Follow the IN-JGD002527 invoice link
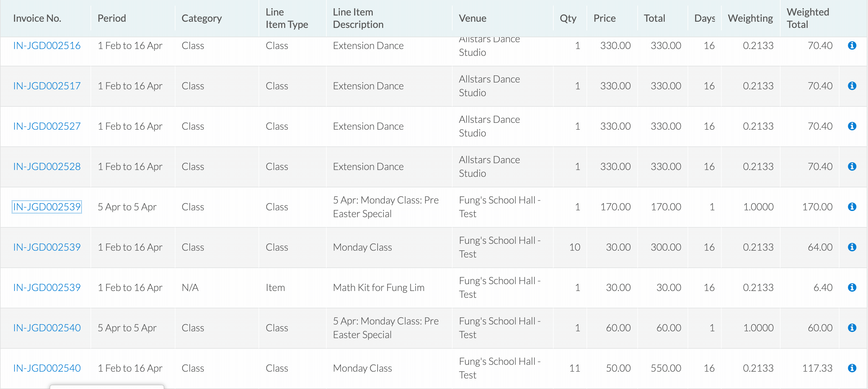Screen dimensions: 868x389 coord(47,126)
